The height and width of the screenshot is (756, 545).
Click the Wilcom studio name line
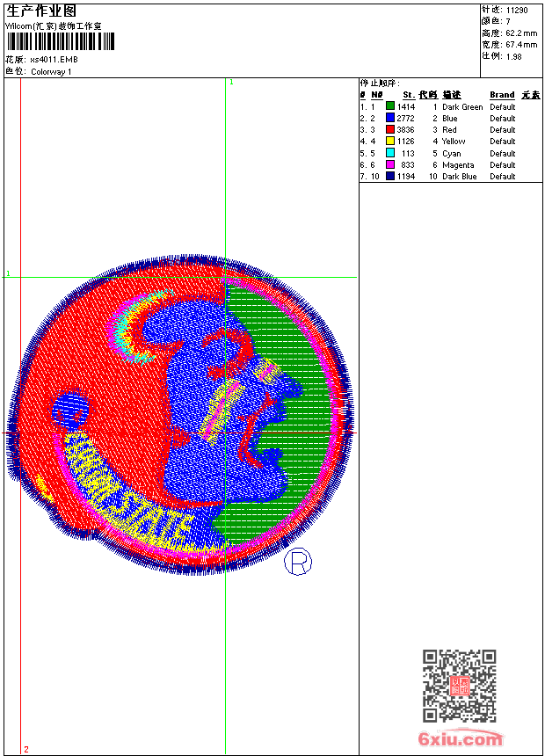pos(54,26)
